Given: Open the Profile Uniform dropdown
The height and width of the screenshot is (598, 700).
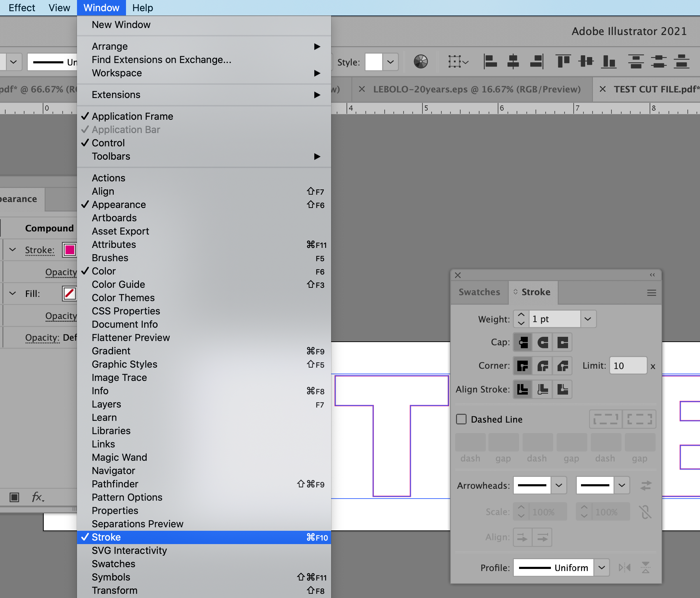Looking at the screenshot, I should point(601,568).
